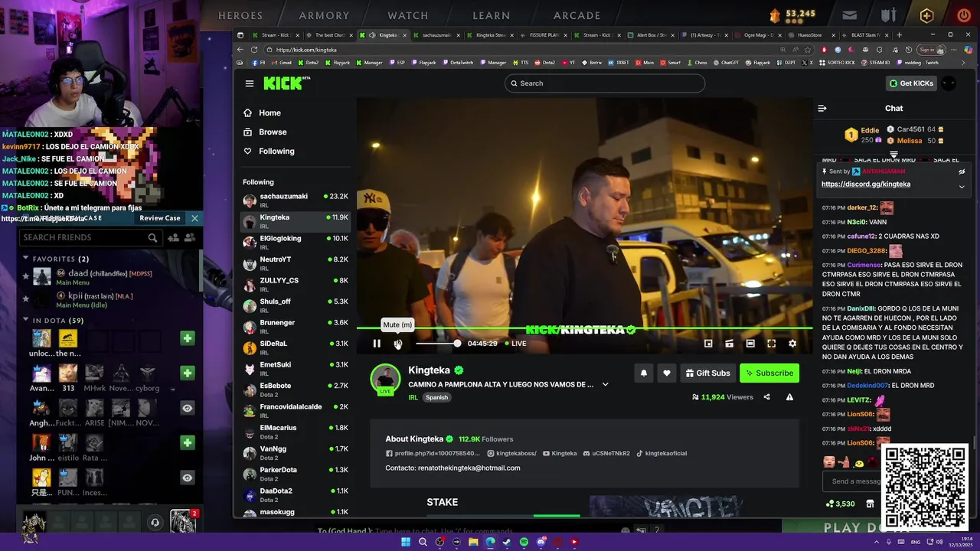Join the Avan… 313 party via plus
The image size is (980, 551).
click(188, 373)
